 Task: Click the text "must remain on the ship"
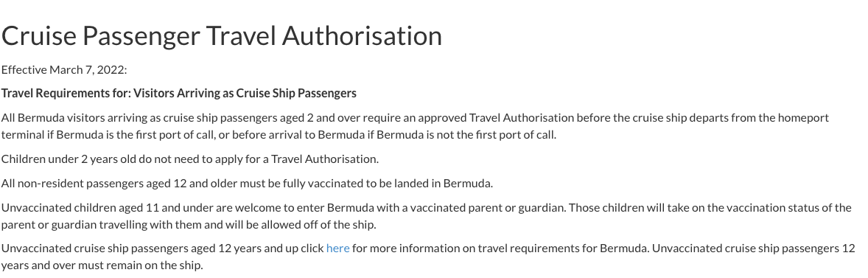[x=141, y=265]
